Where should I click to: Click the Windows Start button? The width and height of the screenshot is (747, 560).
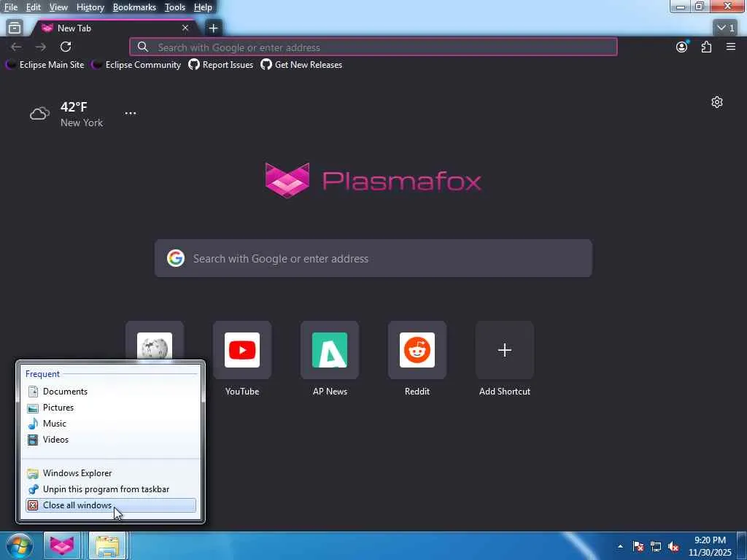(x=20, y=545)
